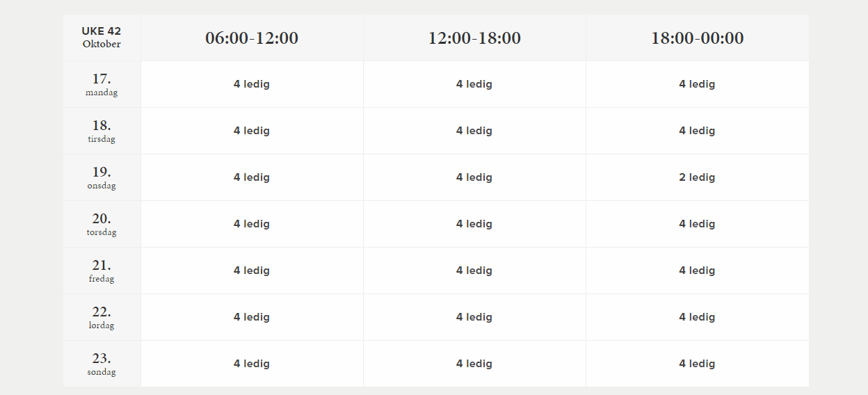
Task: Click the UKE 42 Oktober header cell
Action: click(102, 38)
